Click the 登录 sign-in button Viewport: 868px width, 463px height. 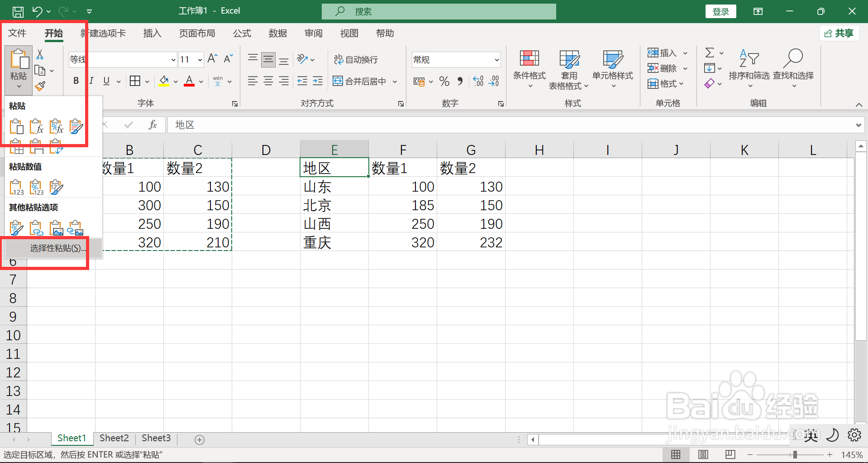pos(720,11)
